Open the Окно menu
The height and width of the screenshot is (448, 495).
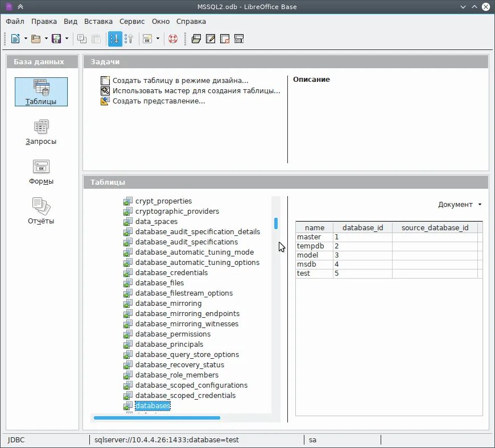(x=160, y=22)
